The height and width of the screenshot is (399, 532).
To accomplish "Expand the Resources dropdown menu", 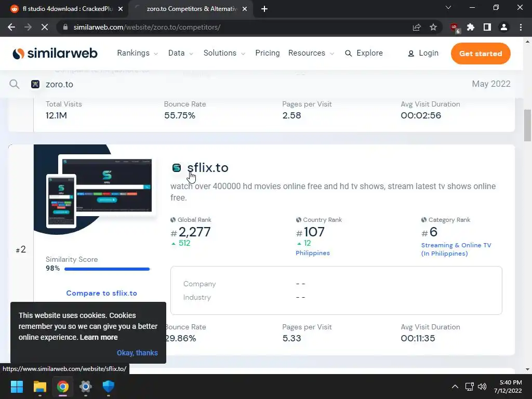I will point(311,53).
